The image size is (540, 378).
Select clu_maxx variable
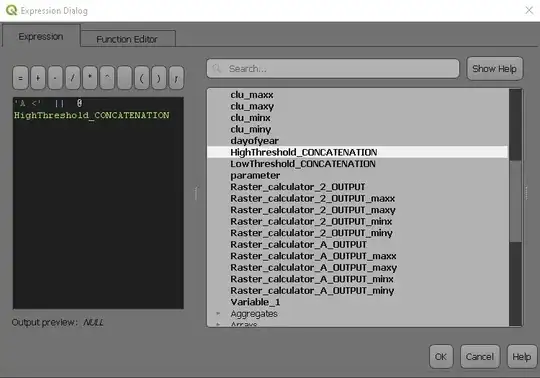click(252, 95)
